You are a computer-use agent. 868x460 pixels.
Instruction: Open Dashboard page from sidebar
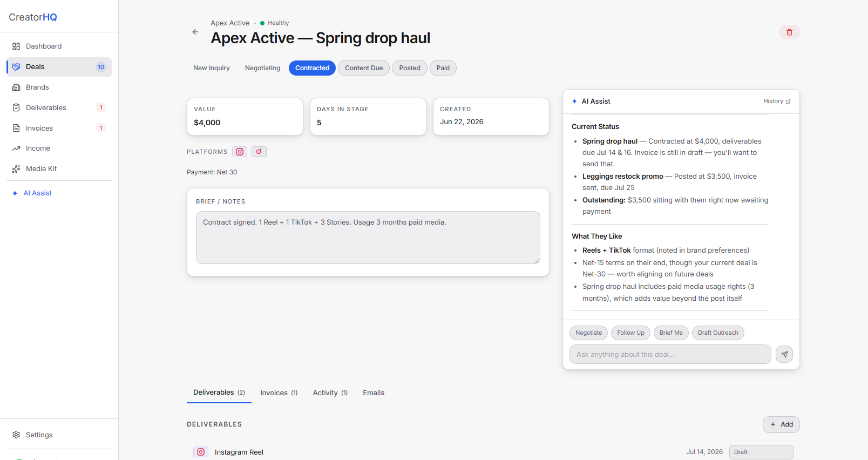tap(59, 46)
